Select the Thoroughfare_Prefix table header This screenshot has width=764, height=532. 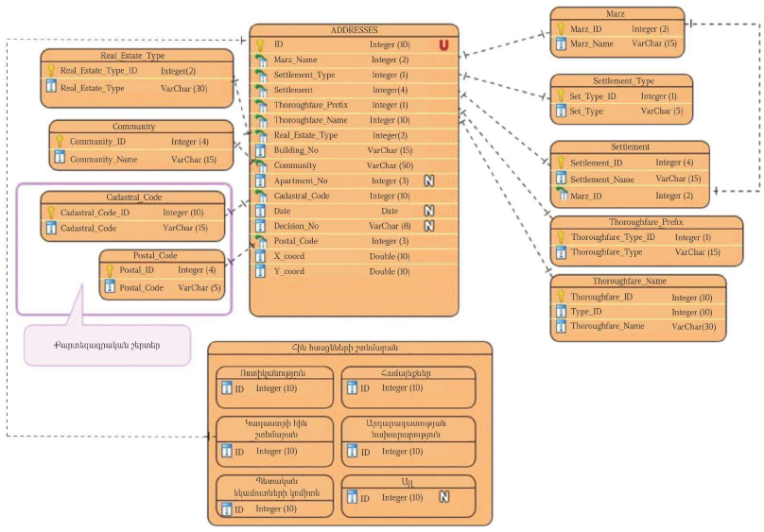(x=646, y=222)
